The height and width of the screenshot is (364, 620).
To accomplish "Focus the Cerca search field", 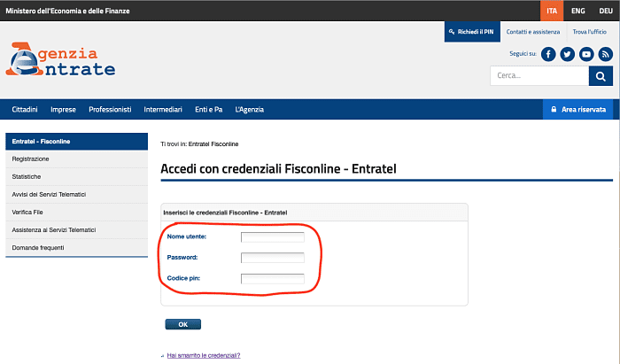I will 539,76.
